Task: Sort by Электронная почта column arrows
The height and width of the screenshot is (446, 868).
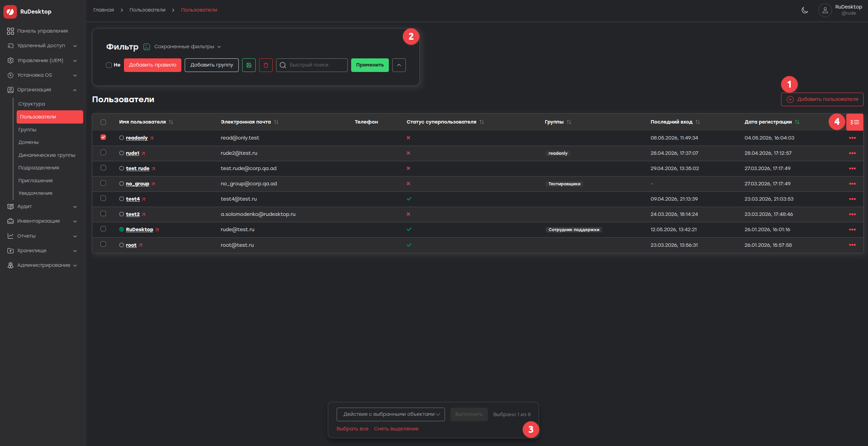Action: pos(276,122)
